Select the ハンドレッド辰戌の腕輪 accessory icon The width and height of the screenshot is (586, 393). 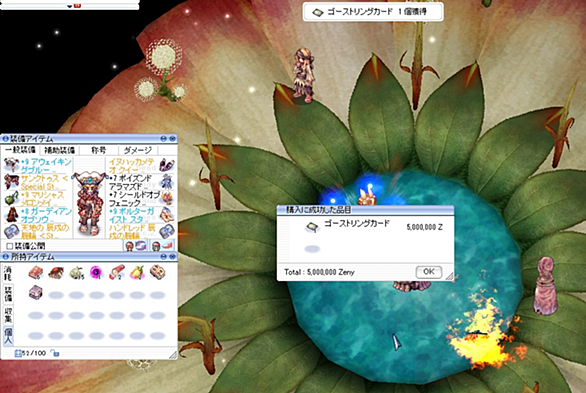(167, 231)
